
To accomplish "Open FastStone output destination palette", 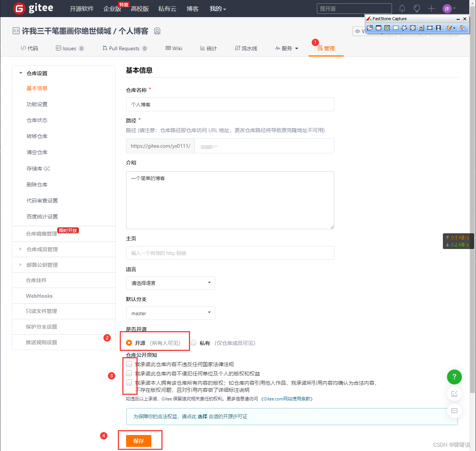I will (x=449, y=28).
